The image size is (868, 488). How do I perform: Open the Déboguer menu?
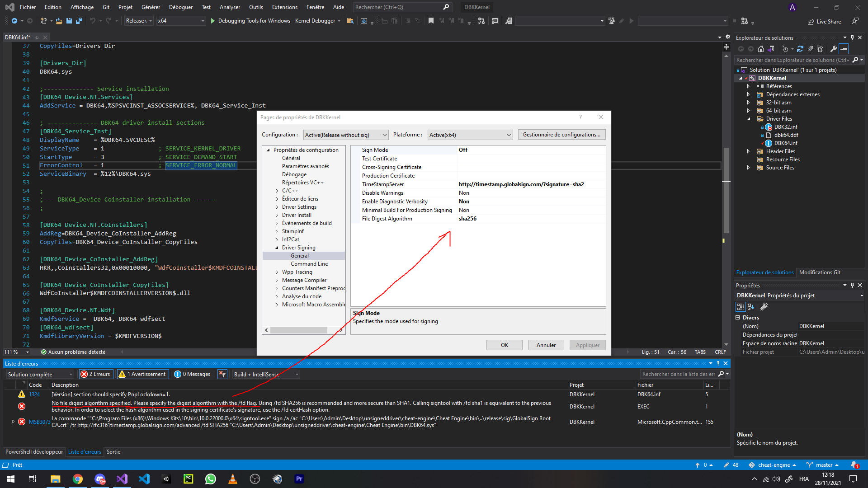tap(180, 7)
